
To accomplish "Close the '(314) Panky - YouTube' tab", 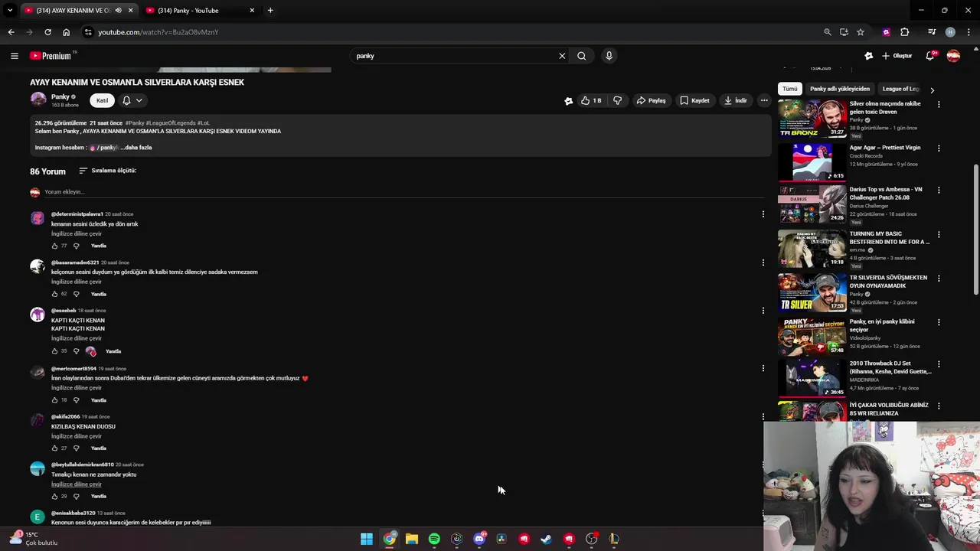I will coord(252,11).
